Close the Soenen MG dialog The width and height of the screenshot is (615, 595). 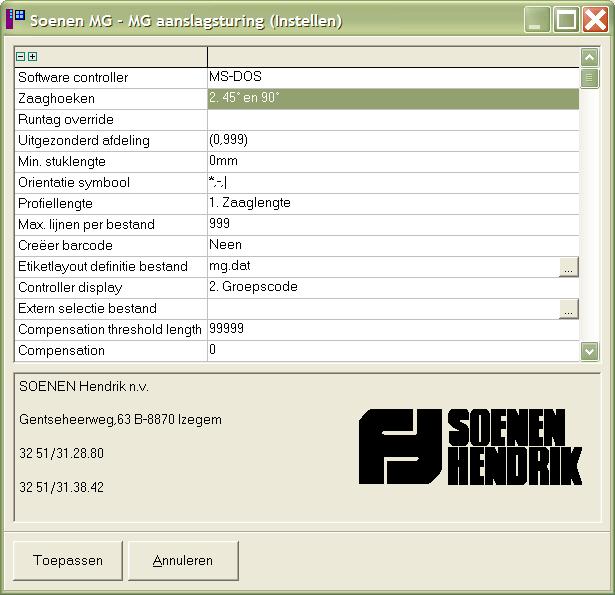(x=595, y=19)
